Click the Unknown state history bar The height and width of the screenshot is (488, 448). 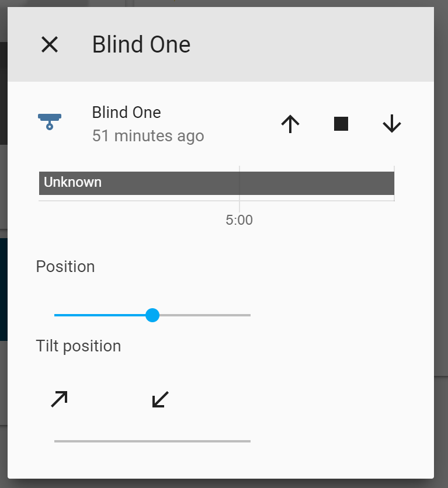pyautogui.click(x=216, y=183)
